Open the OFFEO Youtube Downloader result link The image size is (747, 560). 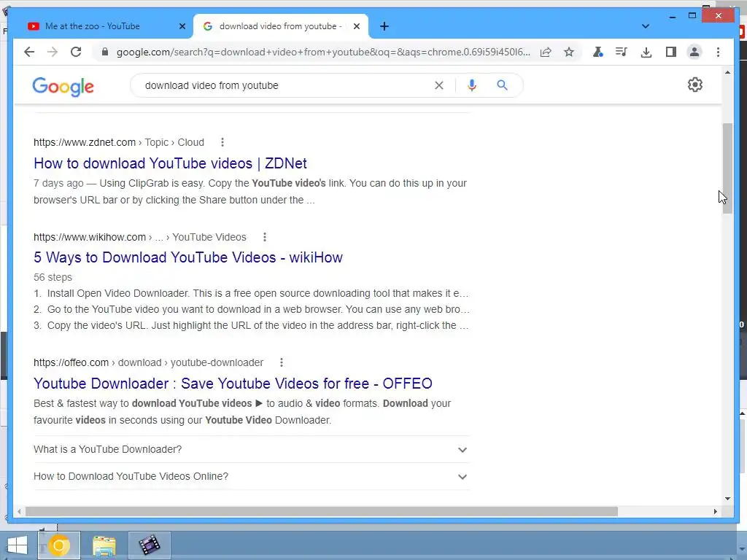point(233,384)
